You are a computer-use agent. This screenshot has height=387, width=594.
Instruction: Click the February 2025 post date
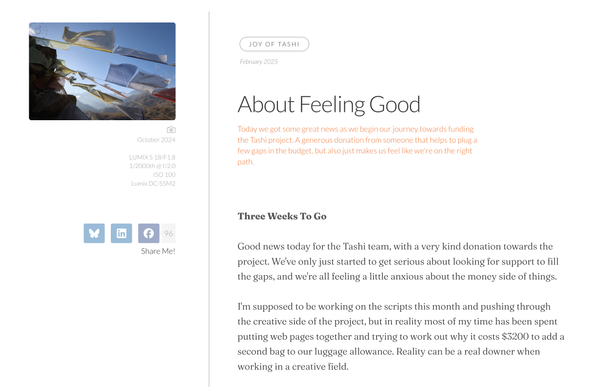(x=259, y=62)
